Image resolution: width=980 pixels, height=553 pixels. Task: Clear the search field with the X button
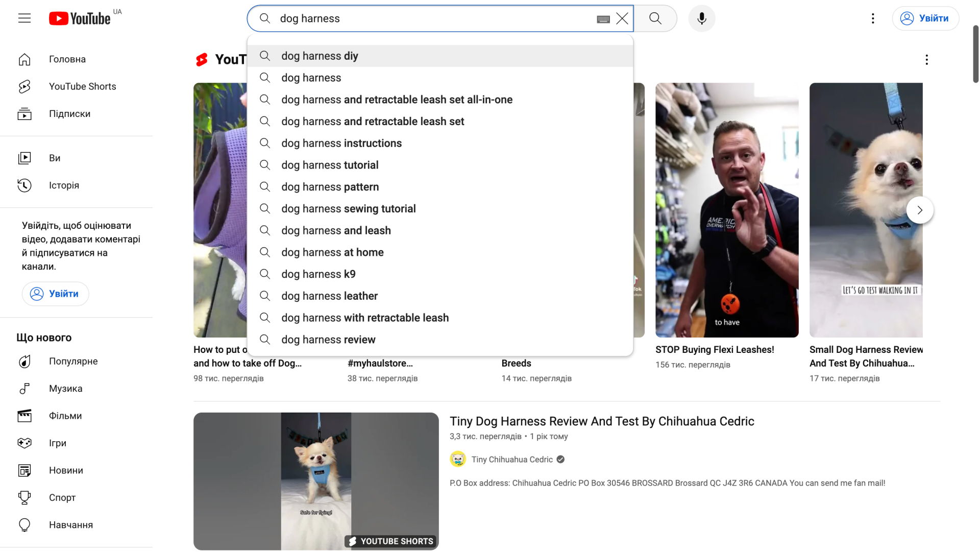click(x=622, y=18)
